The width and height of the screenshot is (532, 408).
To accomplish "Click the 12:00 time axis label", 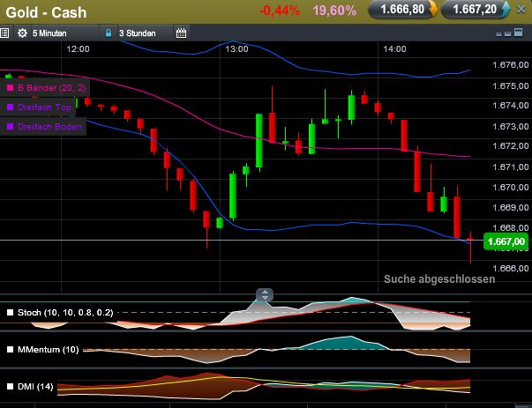I will click(78, 49).
